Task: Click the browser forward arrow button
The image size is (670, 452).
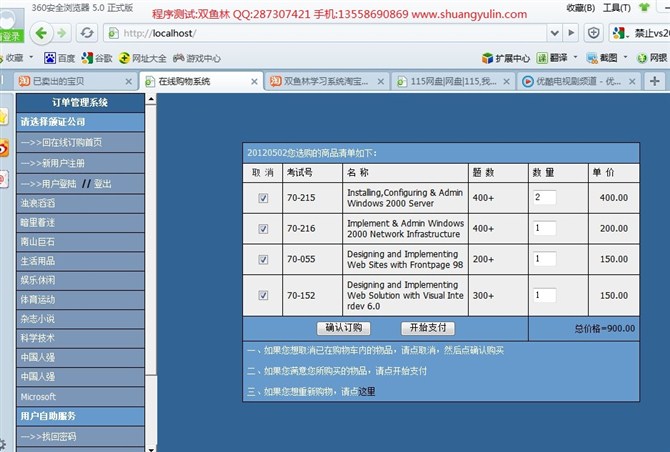Action: [62, 33]
